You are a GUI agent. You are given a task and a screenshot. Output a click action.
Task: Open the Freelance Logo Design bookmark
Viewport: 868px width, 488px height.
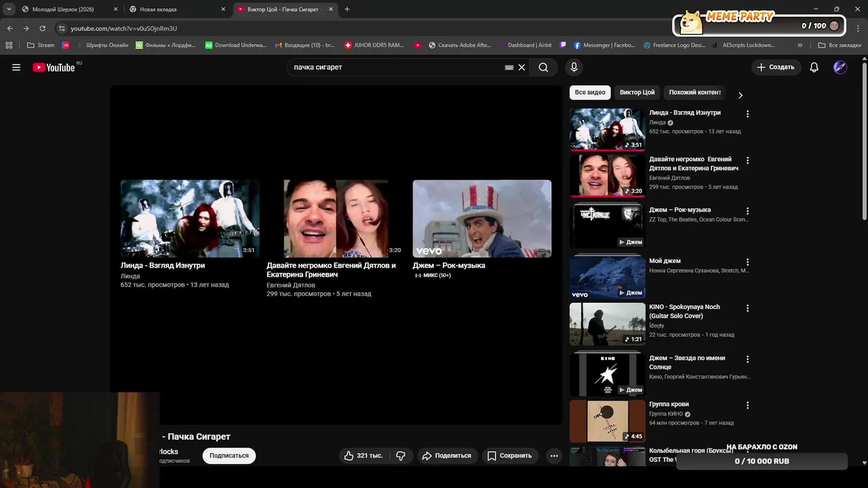(x=675, y=45)
